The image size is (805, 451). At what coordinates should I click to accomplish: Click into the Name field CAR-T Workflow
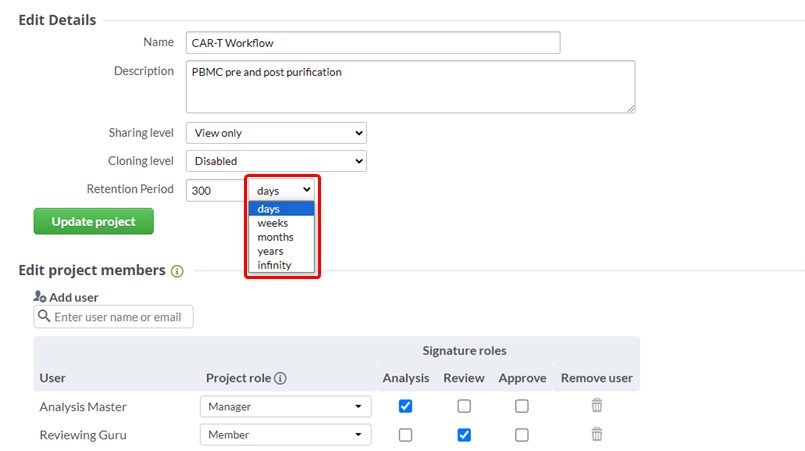point(373,43)
